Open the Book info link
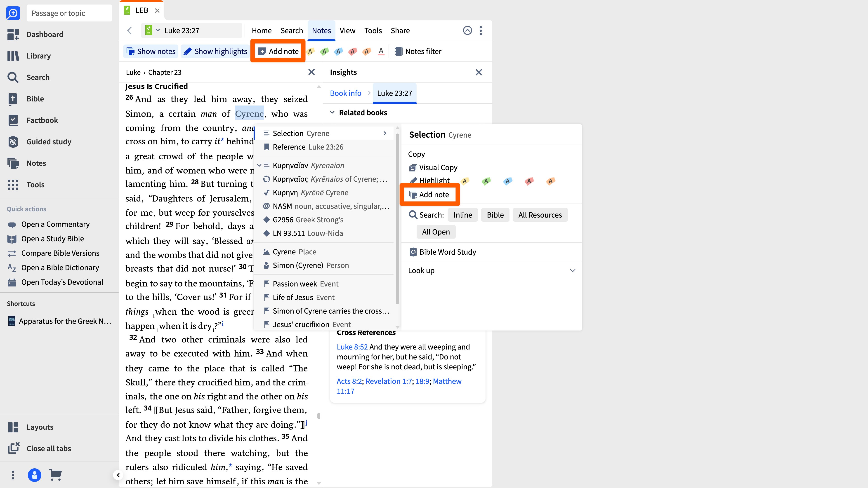868x488 pixels. click(x=345, y=93)
